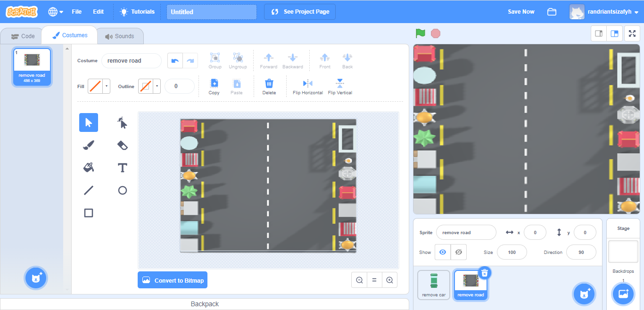Image resolution: width=644 pixels, height=310 pixels.
Task: Click the sprite Direction field
Action: (581, 252)
